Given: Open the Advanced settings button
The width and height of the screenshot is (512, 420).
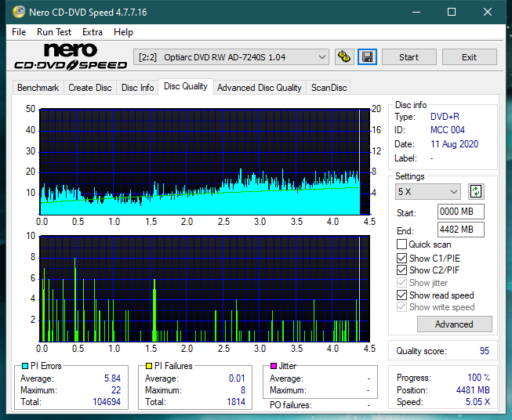Looking at the screenshot, I should pyautogui.click(x=454, y=324).
